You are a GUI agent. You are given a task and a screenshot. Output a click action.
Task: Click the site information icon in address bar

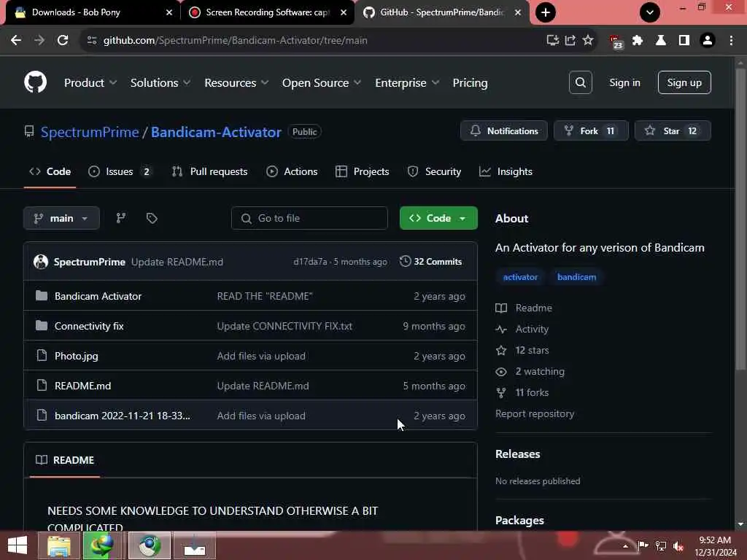coord(92,41)
